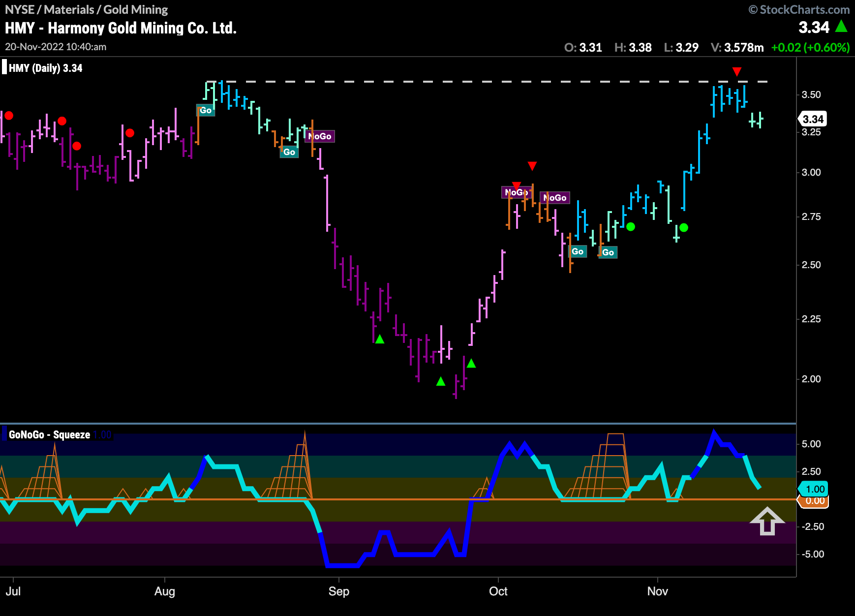The height and width of the screenshot is (616, 855).
Task: Click the 2.00 price axis label
Action: (x=811, y=379)
